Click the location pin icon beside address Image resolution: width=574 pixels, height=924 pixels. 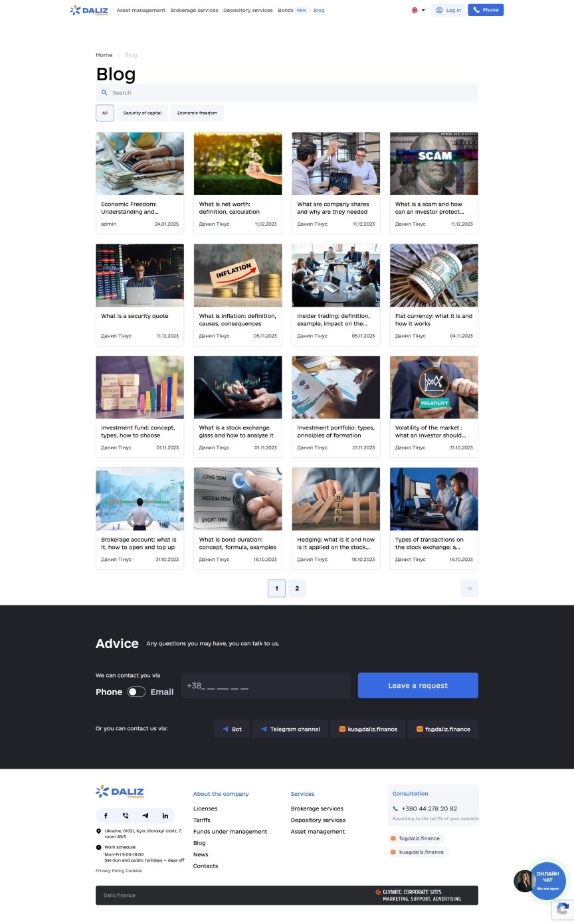tap(99, 830)
